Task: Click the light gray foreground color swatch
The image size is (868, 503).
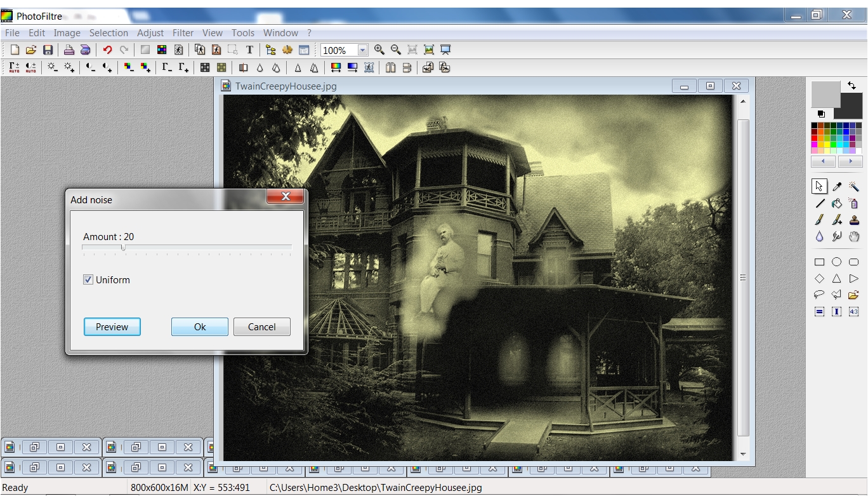Action: pos(824,94)
